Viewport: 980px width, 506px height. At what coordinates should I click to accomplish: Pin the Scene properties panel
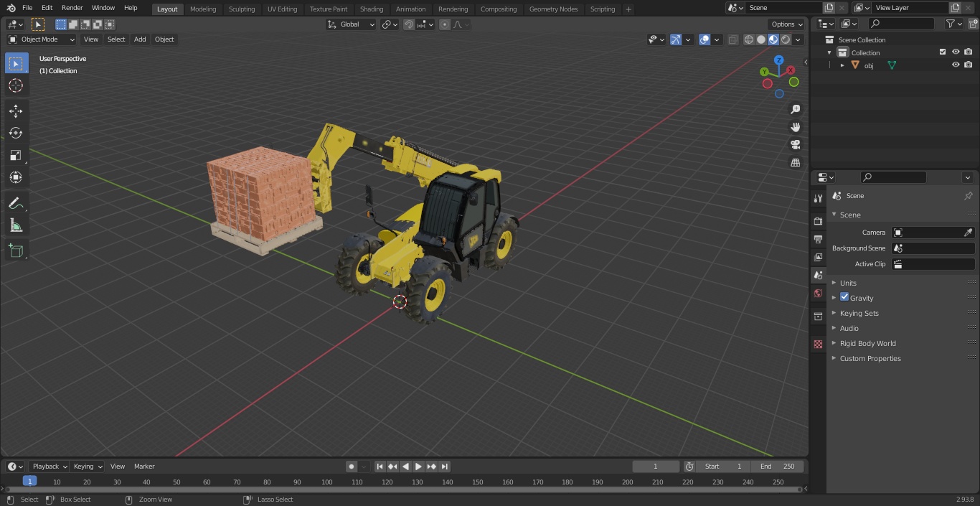[968, 196]
